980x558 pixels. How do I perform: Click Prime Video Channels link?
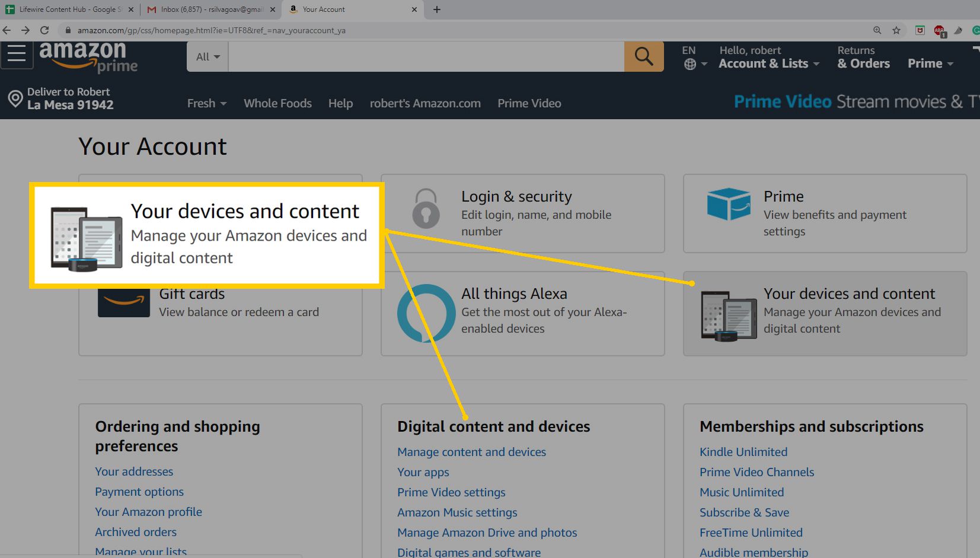[756, 472]
